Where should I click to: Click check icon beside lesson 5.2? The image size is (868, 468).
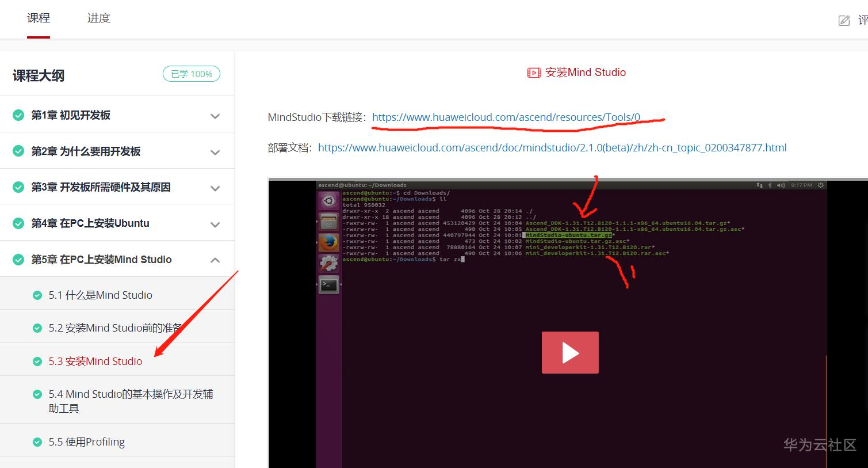[37, 328]
